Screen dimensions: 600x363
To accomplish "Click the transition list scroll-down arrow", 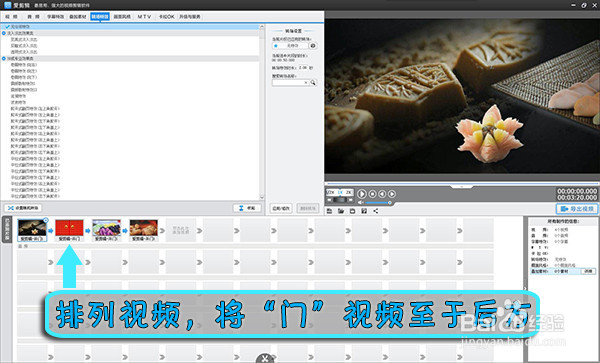I will coord(262,197).
